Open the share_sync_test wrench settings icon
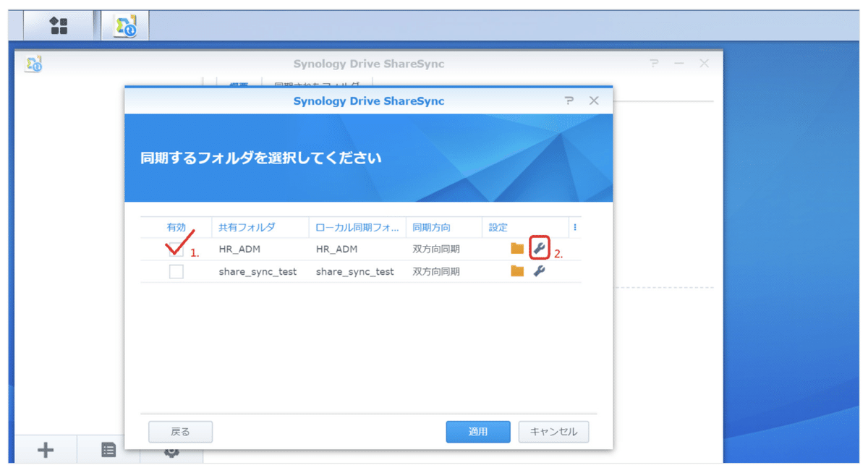Image resolution: width=868 pixels, height=473 pixels. pos(540,271)
